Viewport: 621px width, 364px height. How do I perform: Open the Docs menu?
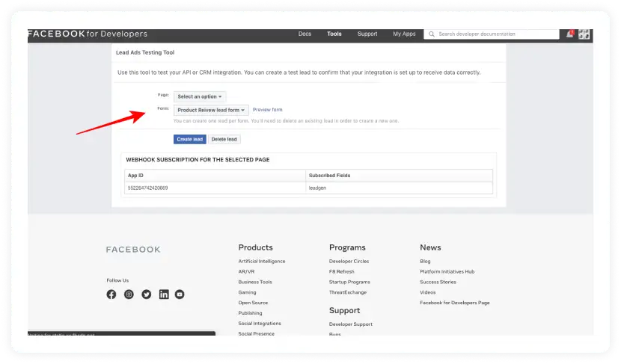305,34
